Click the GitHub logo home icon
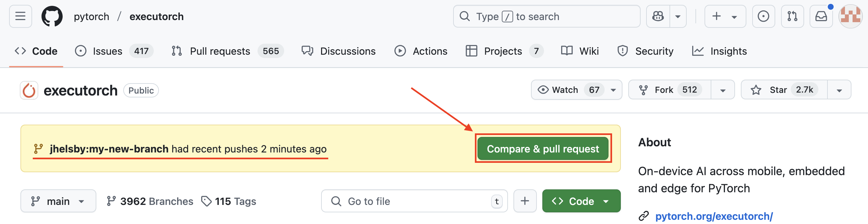 [52, 16]
